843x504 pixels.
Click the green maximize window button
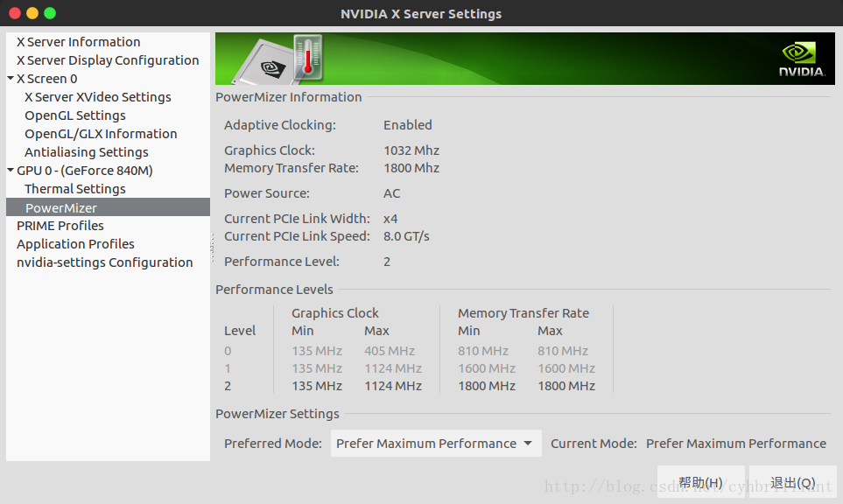tap(50, 13)
